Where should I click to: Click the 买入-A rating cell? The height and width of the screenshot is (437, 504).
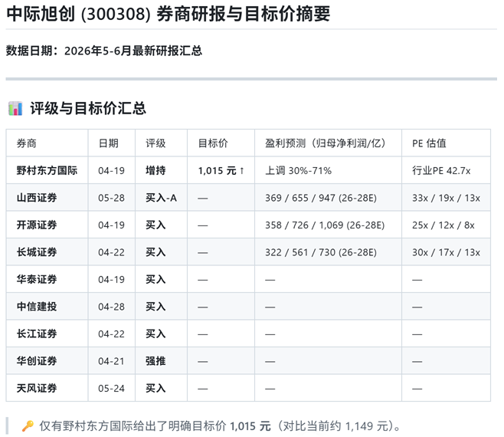tap(161, 198)
